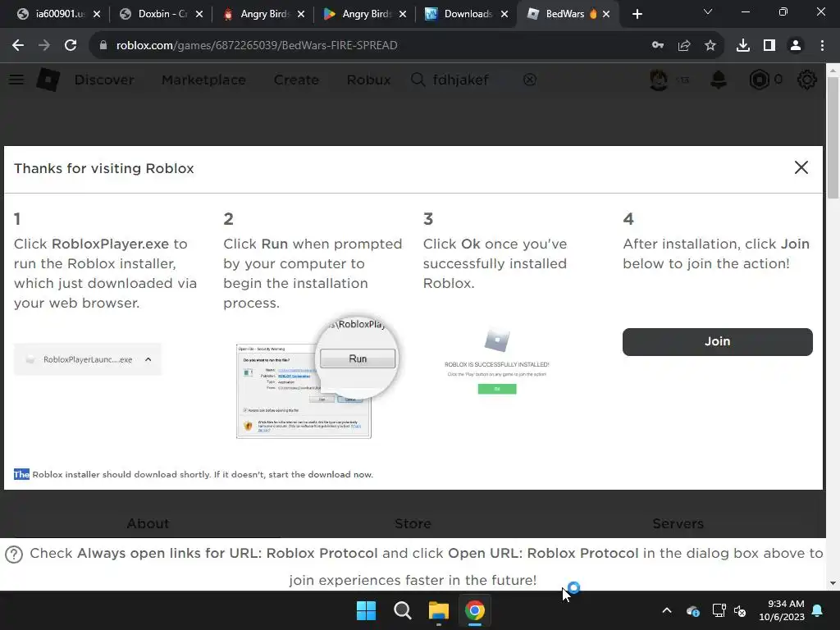Close the BedWars tab
This screenshot has height=630, width=840.
[x=606, y=14]
